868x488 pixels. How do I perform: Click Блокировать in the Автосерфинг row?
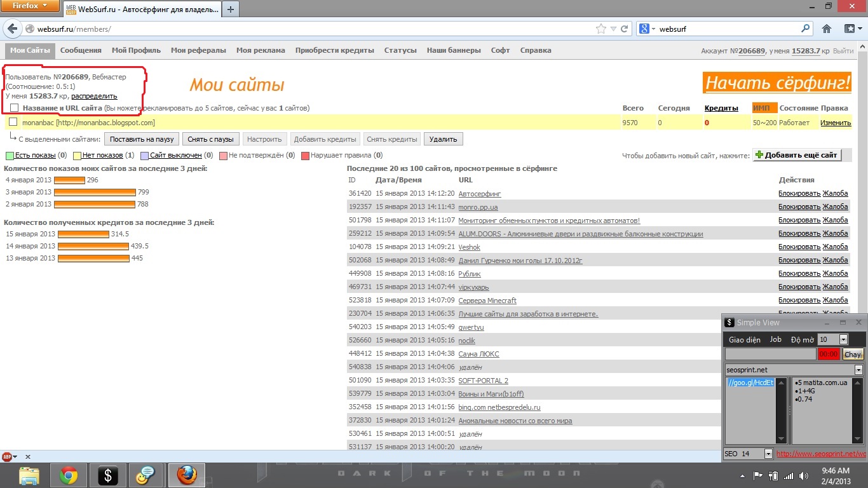(799, 194)
